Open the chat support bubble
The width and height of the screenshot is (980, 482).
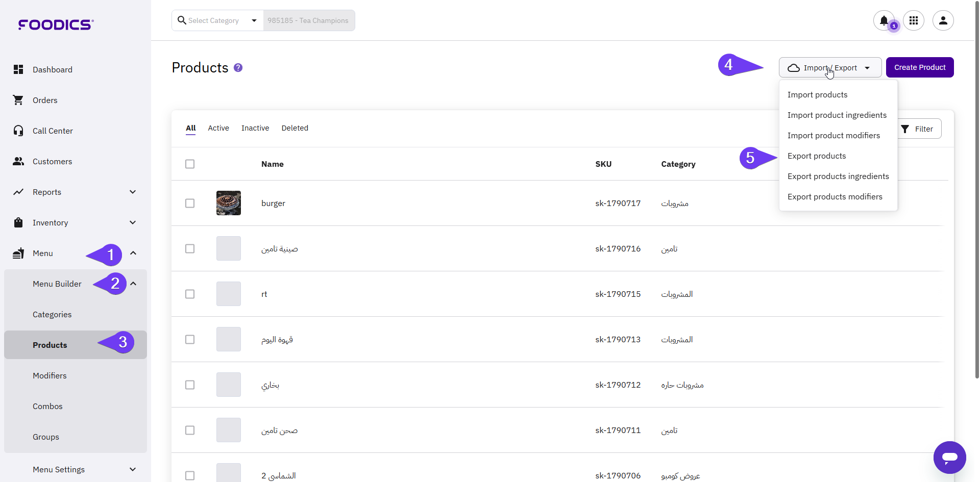click(949, 457)
